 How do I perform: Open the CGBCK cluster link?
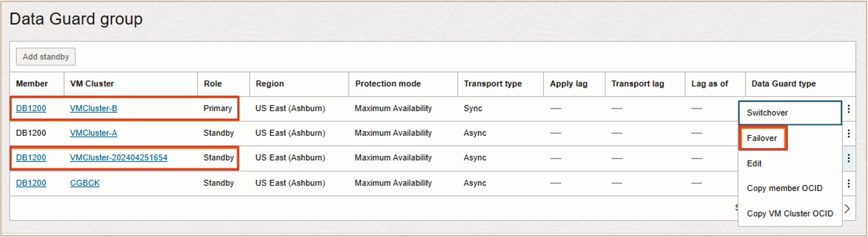point(85,183)
